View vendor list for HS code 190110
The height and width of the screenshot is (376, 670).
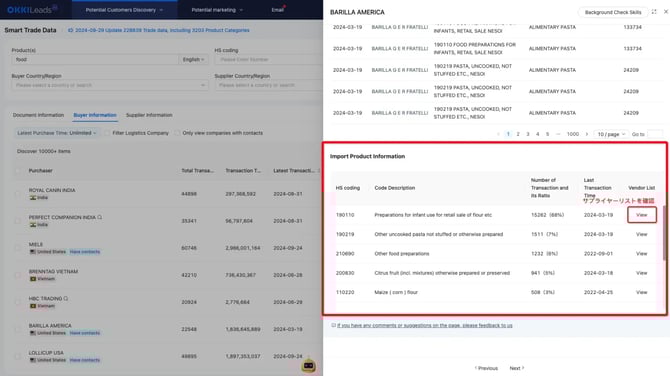coord(641,215)
